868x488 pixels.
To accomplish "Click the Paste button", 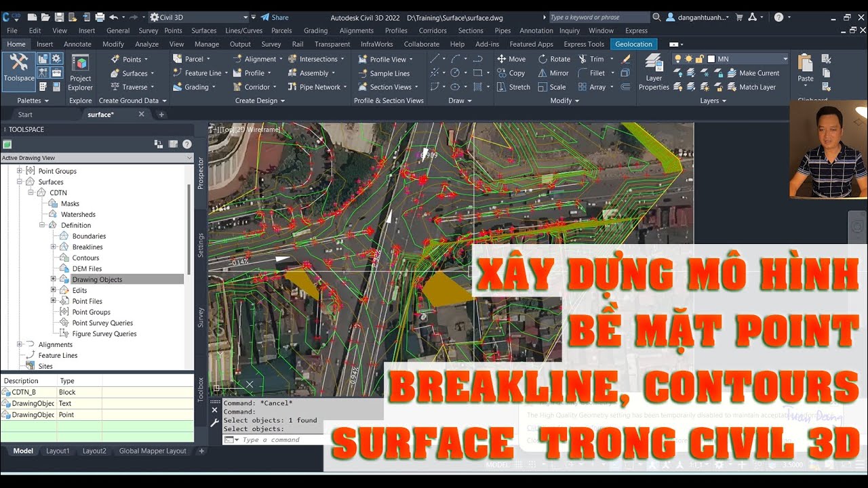I will click(806, 69).
